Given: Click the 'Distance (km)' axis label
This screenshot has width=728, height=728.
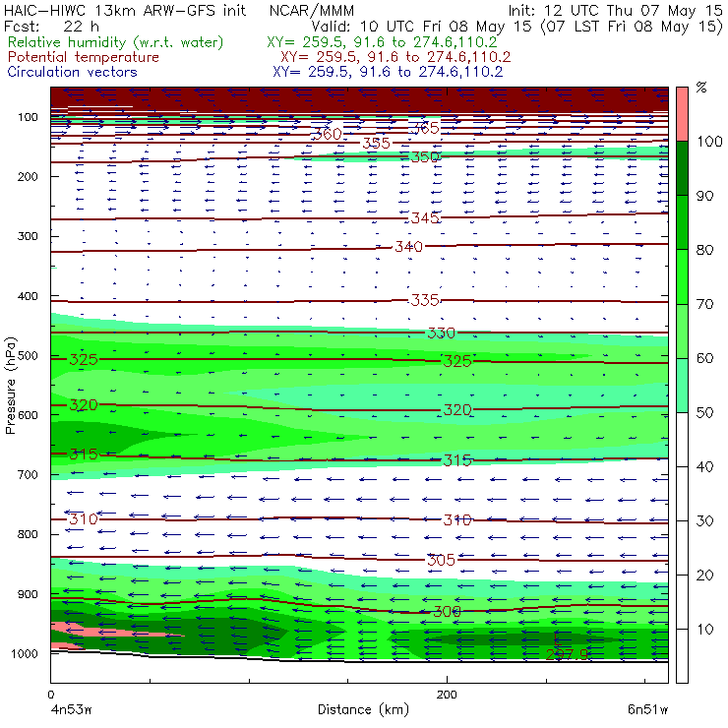Looking at the screenshot, I should tap(363, 709).
